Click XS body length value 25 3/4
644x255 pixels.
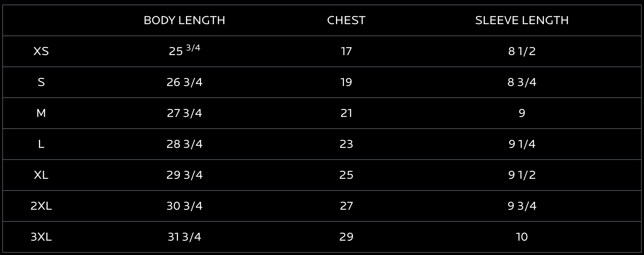pos(184,51)
